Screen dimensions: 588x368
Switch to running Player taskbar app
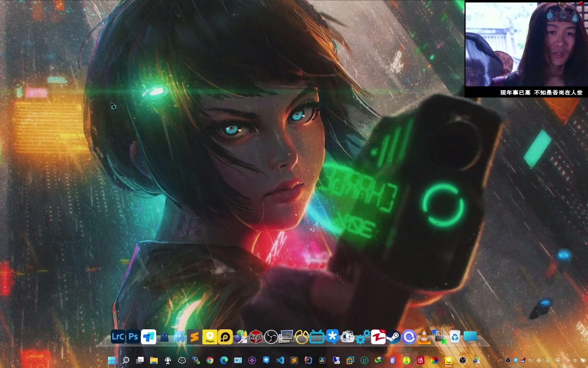(x=448, y=361)
